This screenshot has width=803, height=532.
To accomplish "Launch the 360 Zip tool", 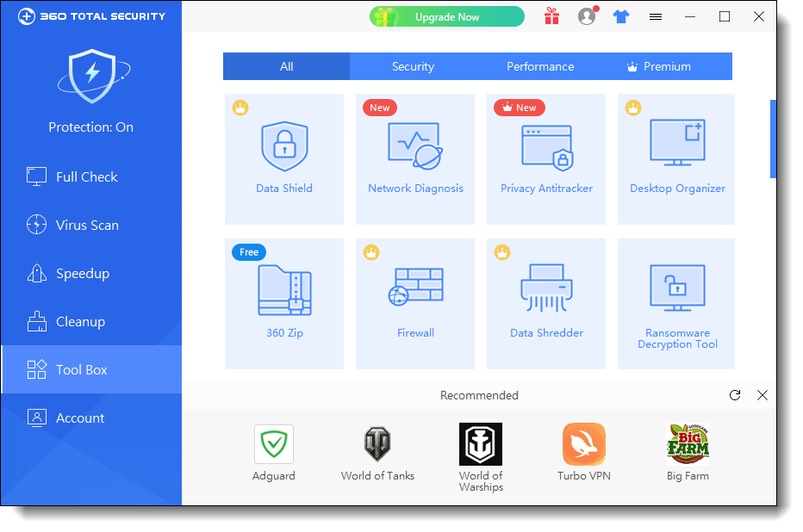I will (x=284, y=304).
